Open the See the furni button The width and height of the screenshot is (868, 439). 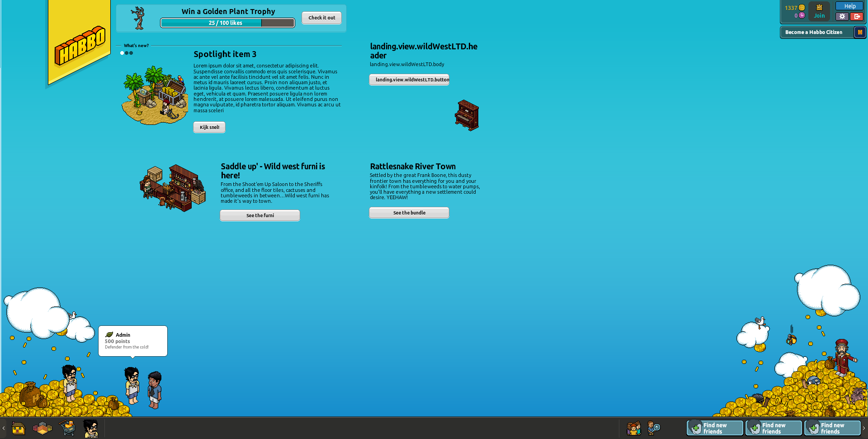click(x=260, y=215)
